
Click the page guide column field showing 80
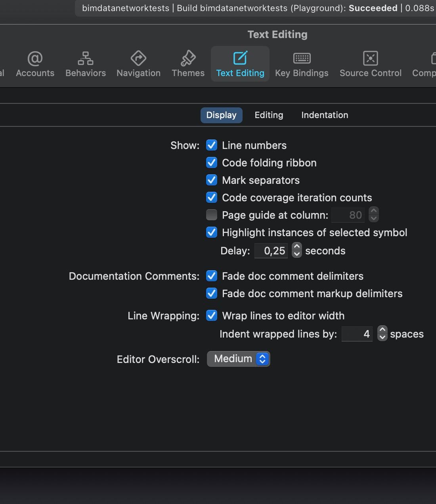(x=348, y=215)
